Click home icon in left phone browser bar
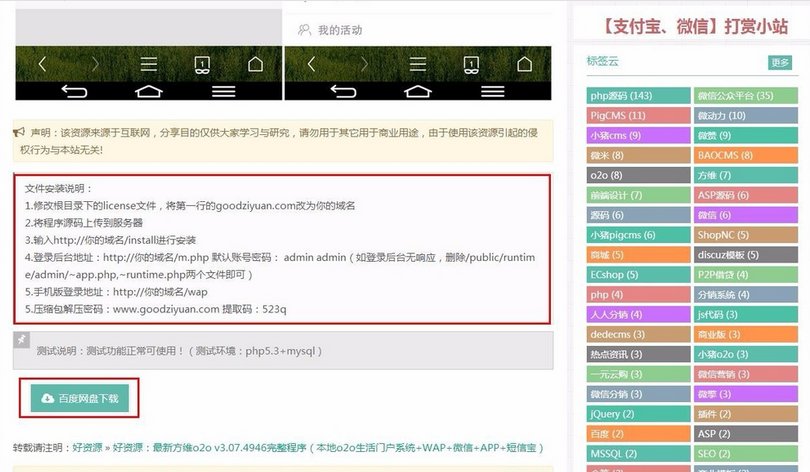 (255, 64)
